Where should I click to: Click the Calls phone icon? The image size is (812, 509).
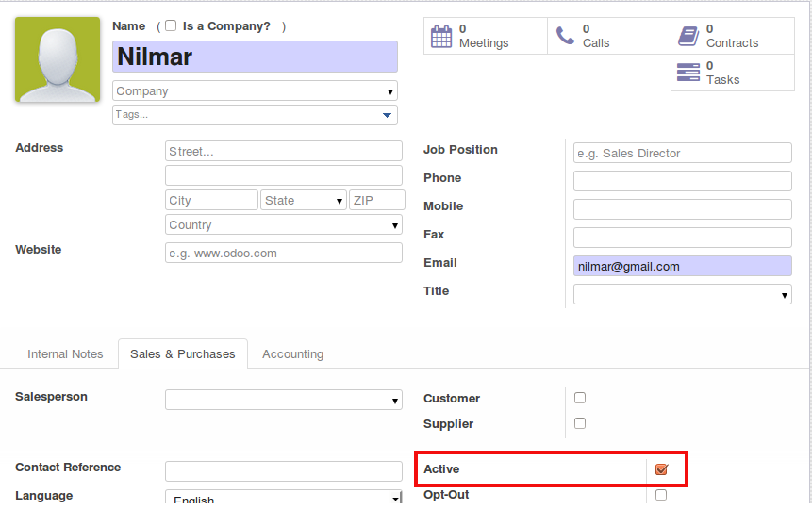[x=565, y=36]
